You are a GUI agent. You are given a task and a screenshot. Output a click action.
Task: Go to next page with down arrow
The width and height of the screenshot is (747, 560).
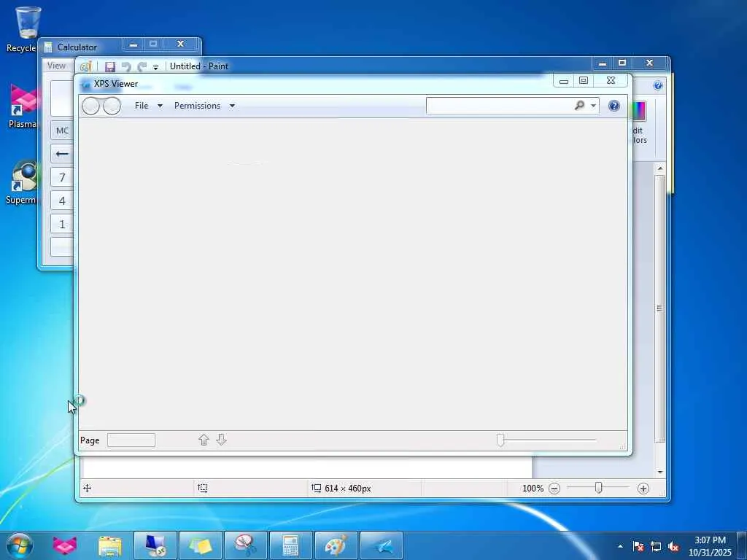[221, 440]
